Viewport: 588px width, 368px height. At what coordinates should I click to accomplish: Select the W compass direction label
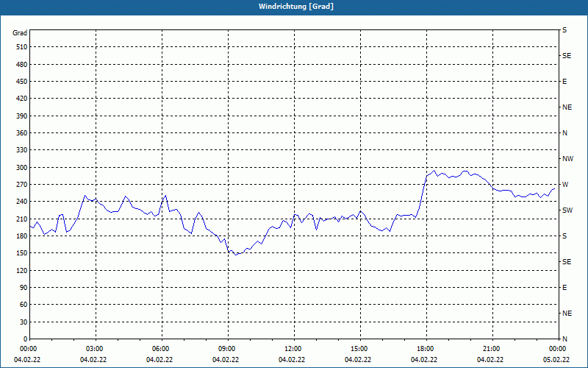click(565, 185)
